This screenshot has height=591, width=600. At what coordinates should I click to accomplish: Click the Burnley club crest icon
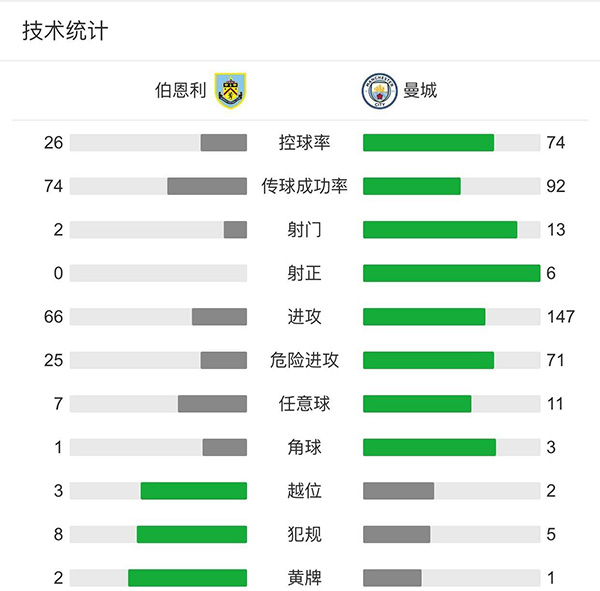click(229, 91)
